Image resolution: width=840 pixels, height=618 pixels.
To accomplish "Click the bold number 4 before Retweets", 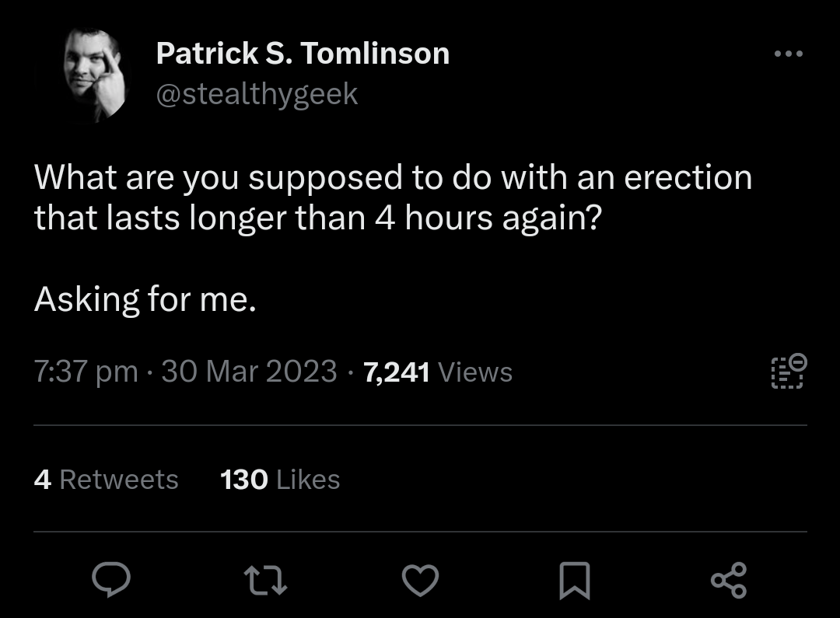I will click(43, 480).
